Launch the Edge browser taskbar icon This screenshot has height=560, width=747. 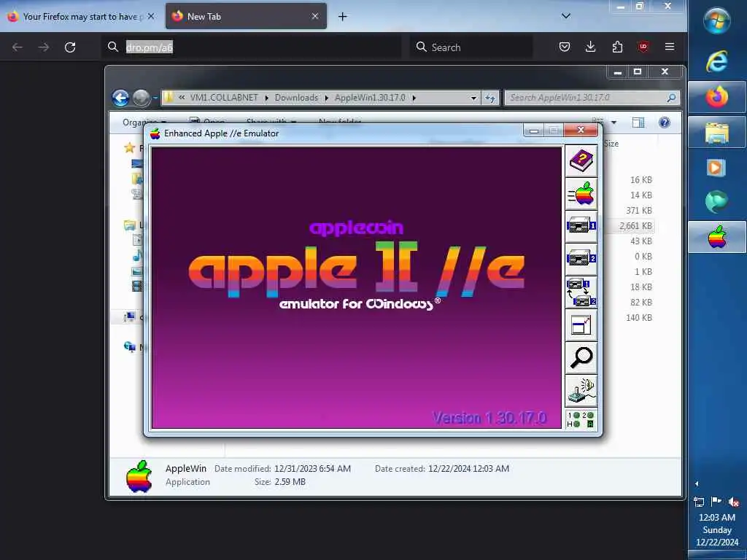(717, 202)
